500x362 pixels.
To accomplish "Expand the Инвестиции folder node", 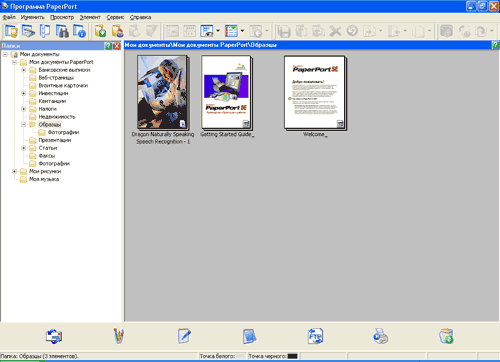I will [24, 93].
